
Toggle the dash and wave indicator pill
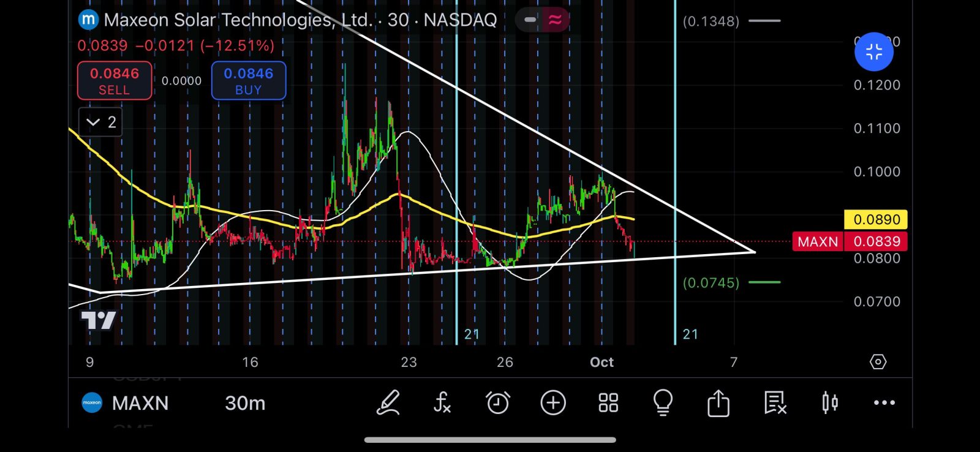tap(543, 20)
